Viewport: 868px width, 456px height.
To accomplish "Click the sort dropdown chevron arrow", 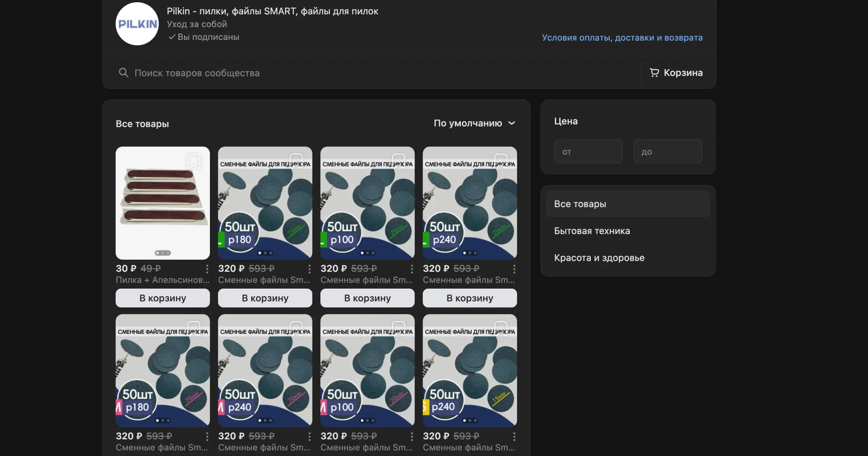I will (x=511, y=123).
